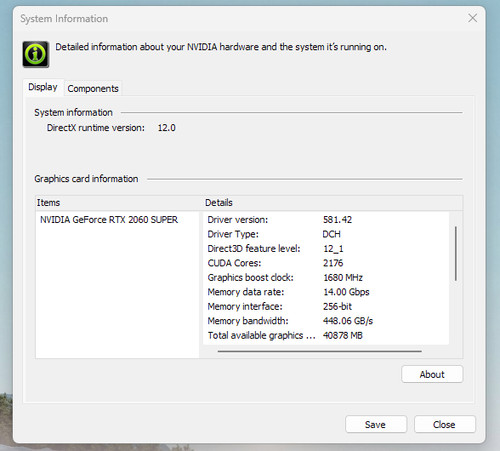The width and height of the screenshot is (500, 451).
Task: Click the horizontal scrollbar below Details
Action: coord(320,351)
